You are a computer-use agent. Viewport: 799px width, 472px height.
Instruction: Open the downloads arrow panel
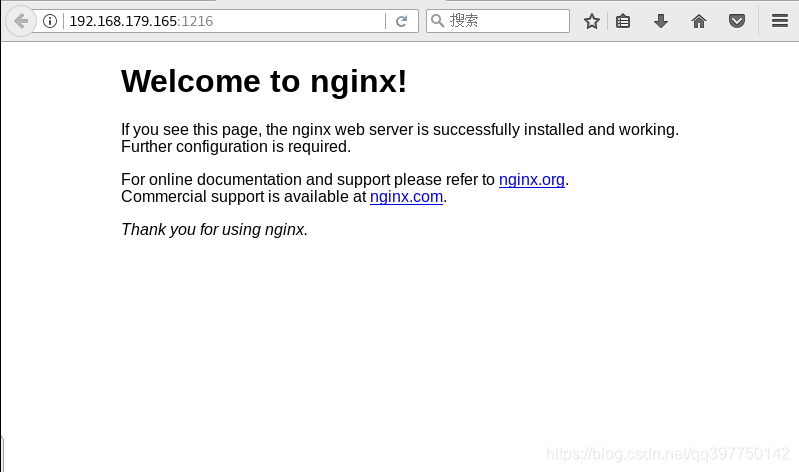click(661, 21)
